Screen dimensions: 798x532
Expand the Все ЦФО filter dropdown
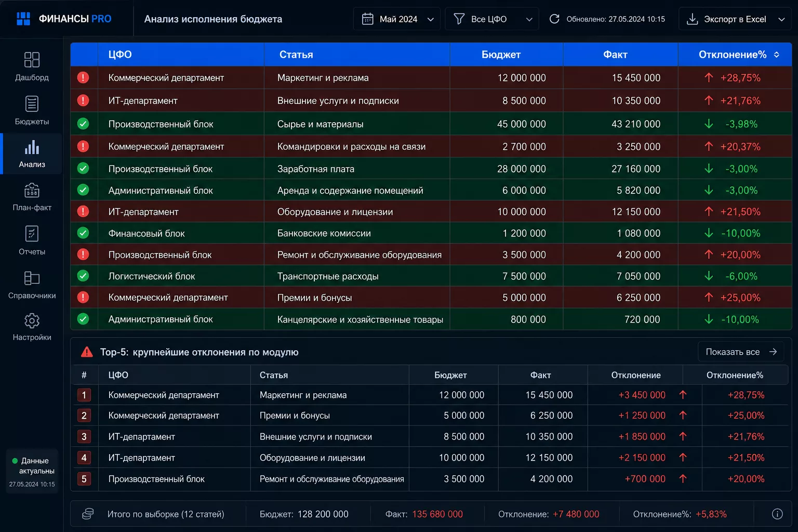(x=492, y=19)
